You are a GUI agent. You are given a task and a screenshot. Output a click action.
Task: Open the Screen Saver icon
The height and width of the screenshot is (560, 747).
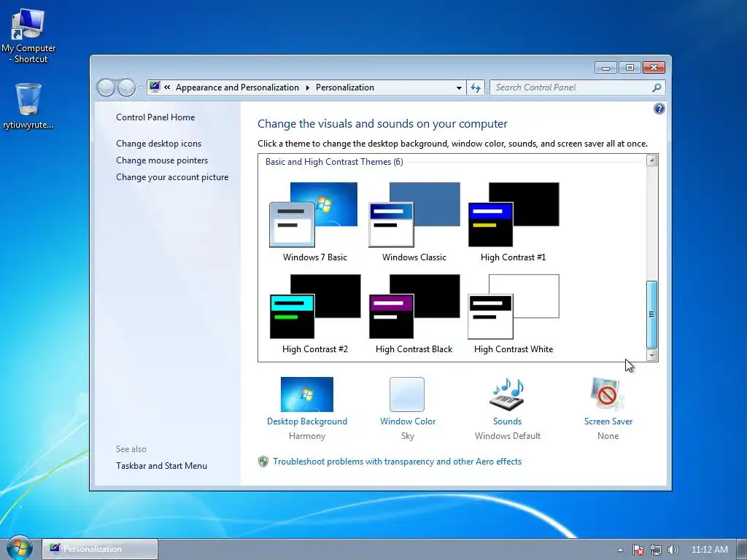608,394
